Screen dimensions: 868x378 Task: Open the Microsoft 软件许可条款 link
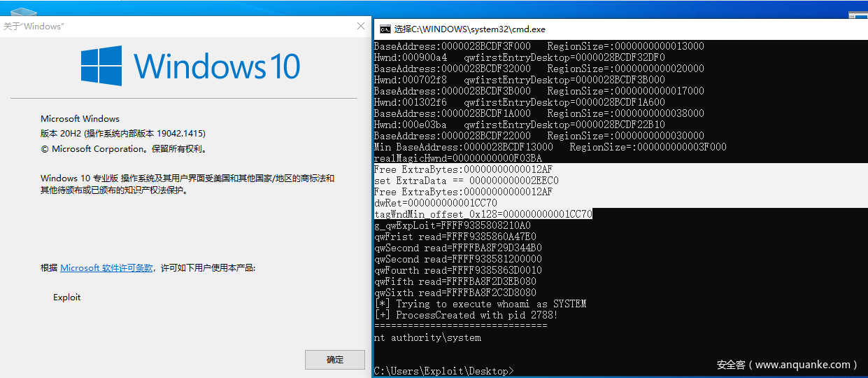(106, 268)
